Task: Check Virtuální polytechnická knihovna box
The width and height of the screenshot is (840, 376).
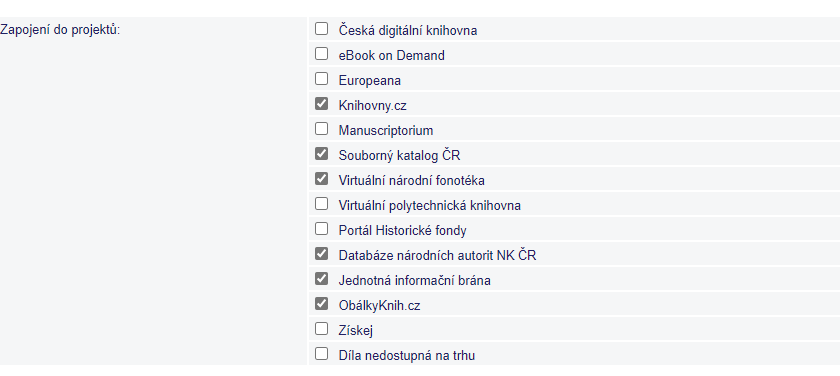Action: (321, 204)
